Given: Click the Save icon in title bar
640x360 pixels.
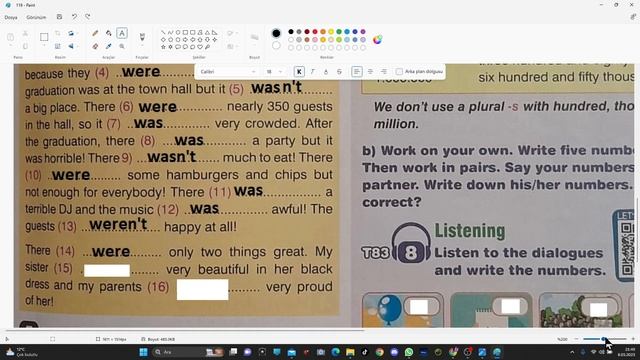Looking at the screenshot, I should tap(59, 17).
